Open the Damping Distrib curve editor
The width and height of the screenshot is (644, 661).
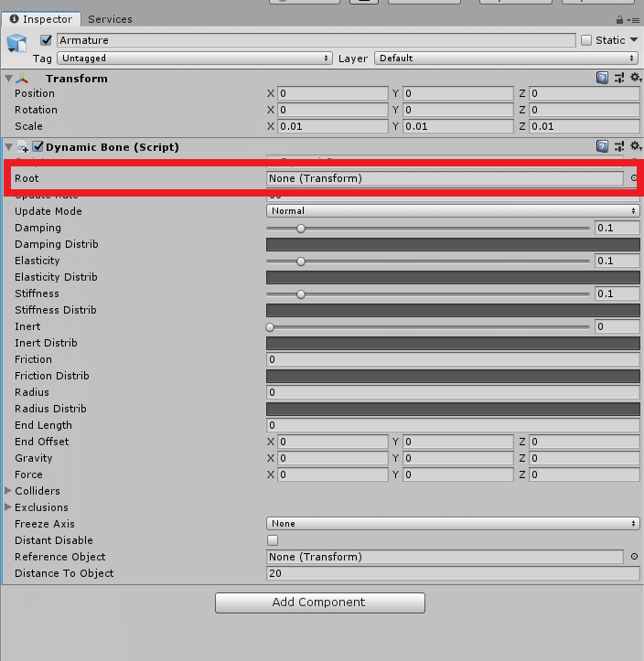(453, 244)
